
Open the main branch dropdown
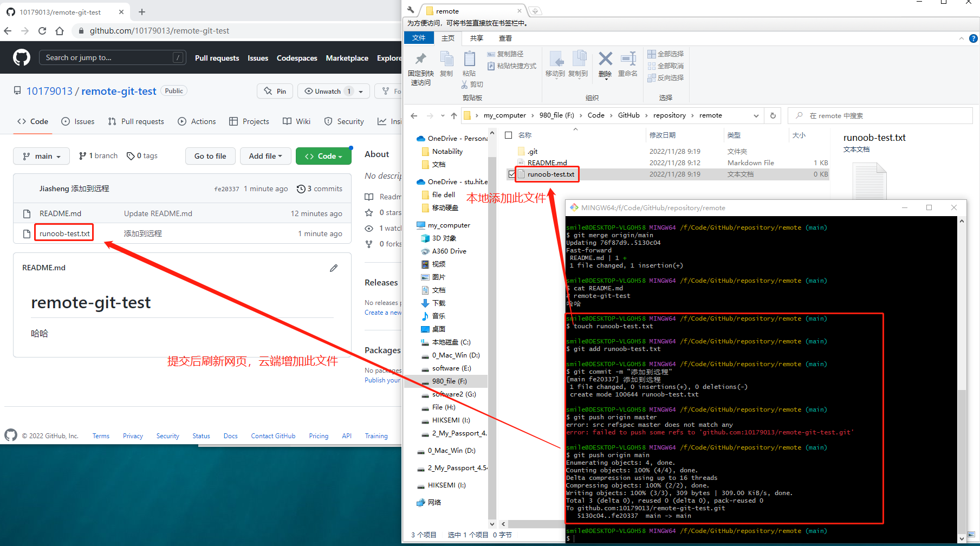41,156
